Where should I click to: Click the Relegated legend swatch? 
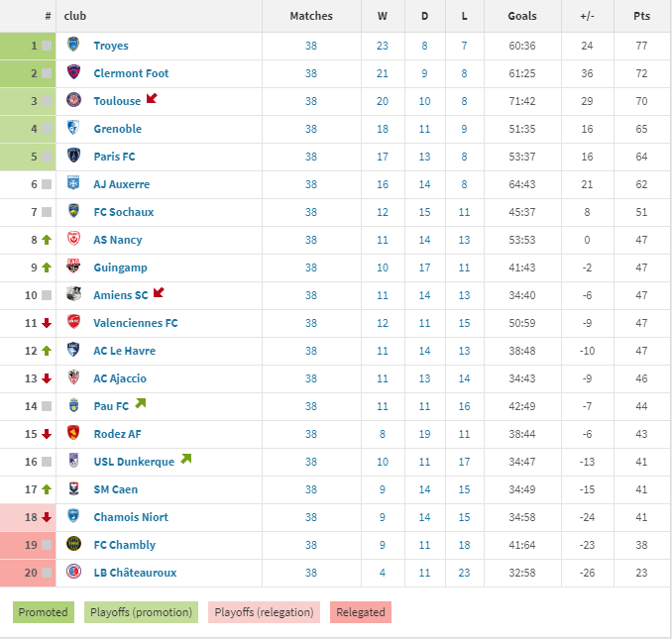361,612
